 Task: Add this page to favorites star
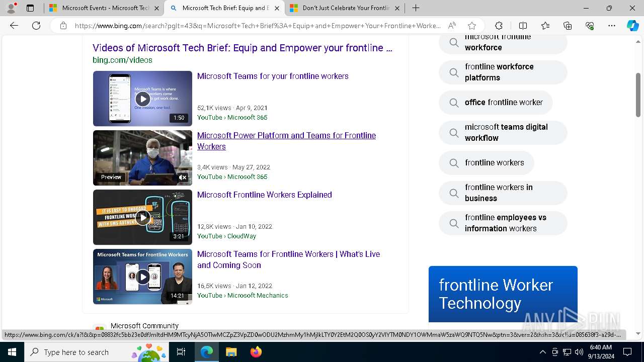pyautogui.click(x=471, y=26)
